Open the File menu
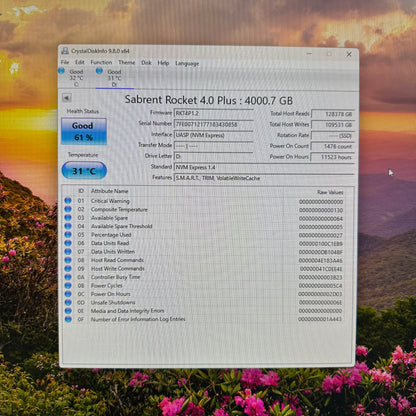Image resolution: width=416 pixels, height=416 pixels. 65,62
